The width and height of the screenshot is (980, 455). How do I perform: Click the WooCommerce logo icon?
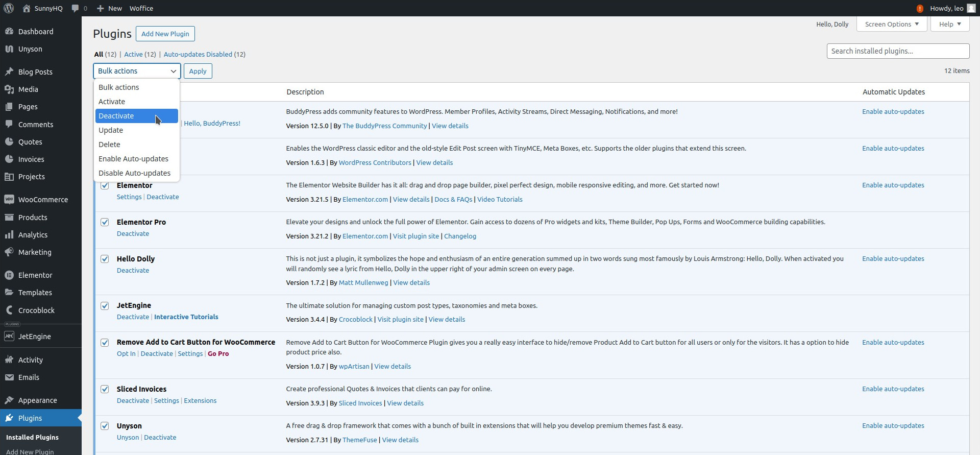tap(9, 199)
